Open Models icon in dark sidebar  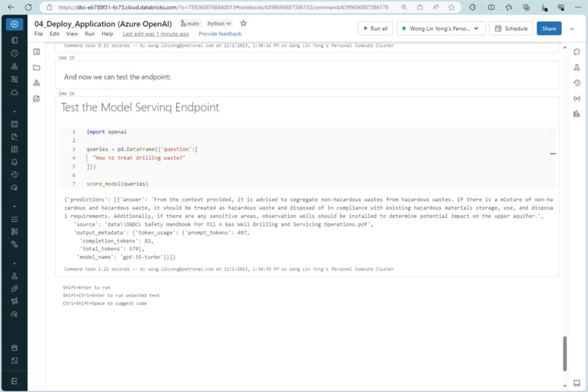pyautogui.click(x=15, y=301)
